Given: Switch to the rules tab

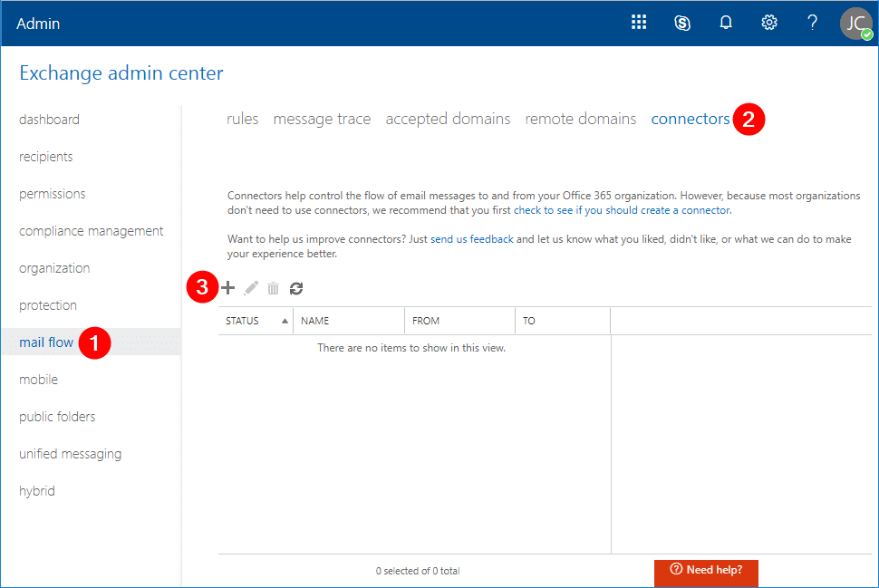Looking at the screenshot, I should coord(242,119).
